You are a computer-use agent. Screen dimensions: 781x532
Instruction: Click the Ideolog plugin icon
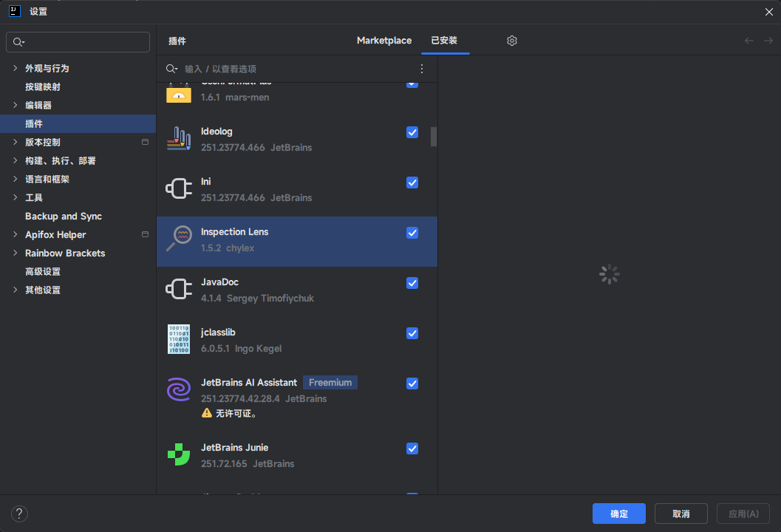179,139
